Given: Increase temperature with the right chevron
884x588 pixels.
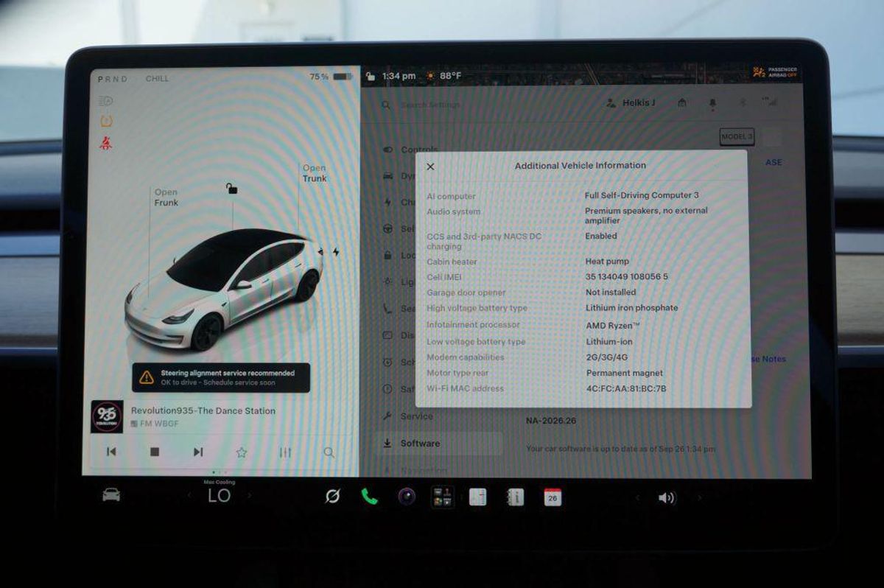Looking at the screenshot, I should coord(249,496).
